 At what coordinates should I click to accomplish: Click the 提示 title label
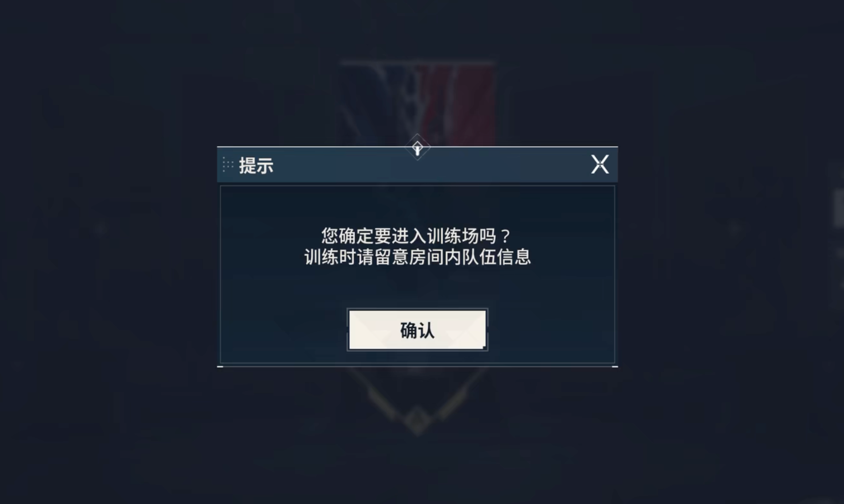tap(256, 165)
